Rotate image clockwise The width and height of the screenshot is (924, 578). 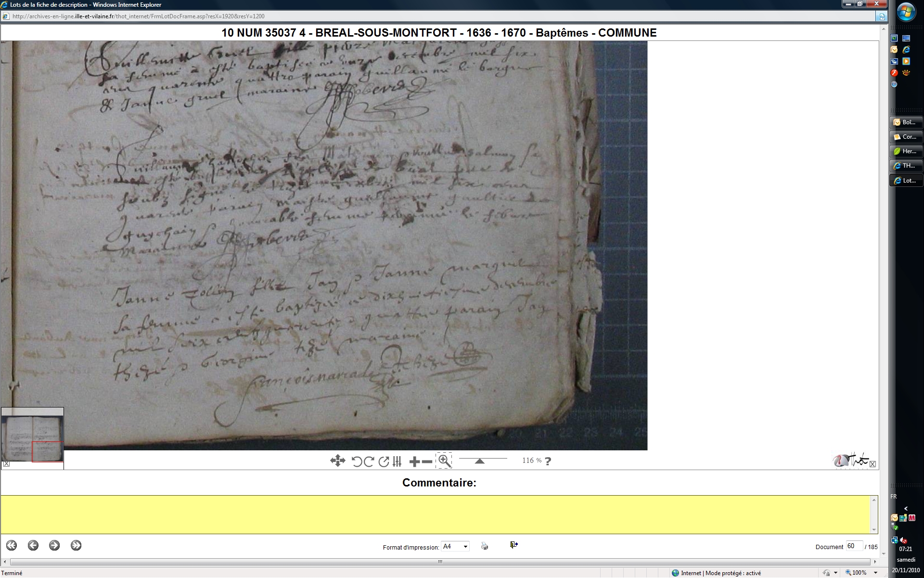pos(369,461)
